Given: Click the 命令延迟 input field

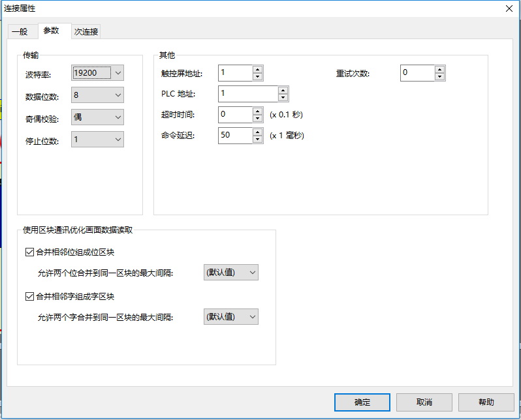Looking at the screenshot, I should coord(235,136).
